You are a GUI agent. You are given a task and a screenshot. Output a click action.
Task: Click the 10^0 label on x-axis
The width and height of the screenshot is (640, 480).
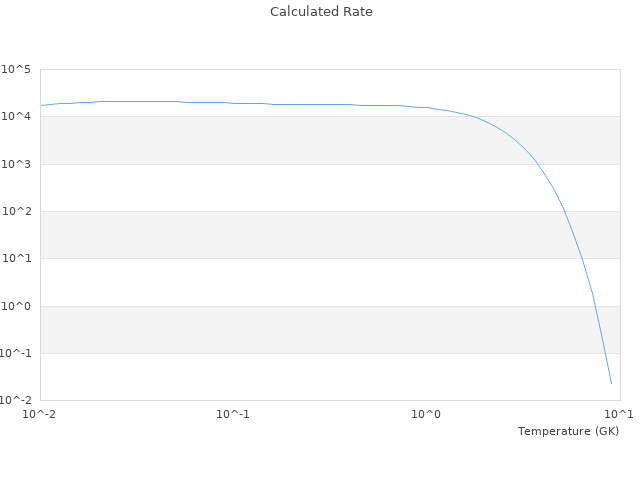427,414
